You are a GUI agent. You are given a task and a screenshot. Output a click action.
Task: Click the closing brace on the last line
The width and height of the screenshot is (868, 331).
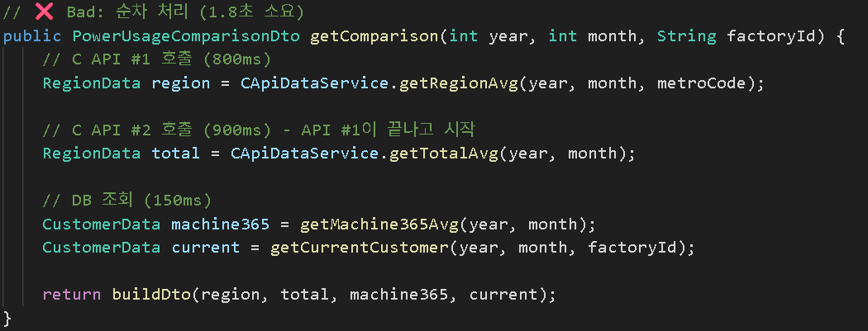point(8,318)
